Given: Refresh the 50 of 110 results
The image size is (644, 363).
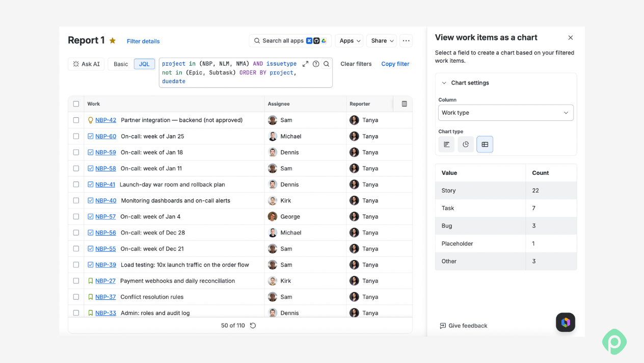Looking at the screenshot, I should click(253, 325).
